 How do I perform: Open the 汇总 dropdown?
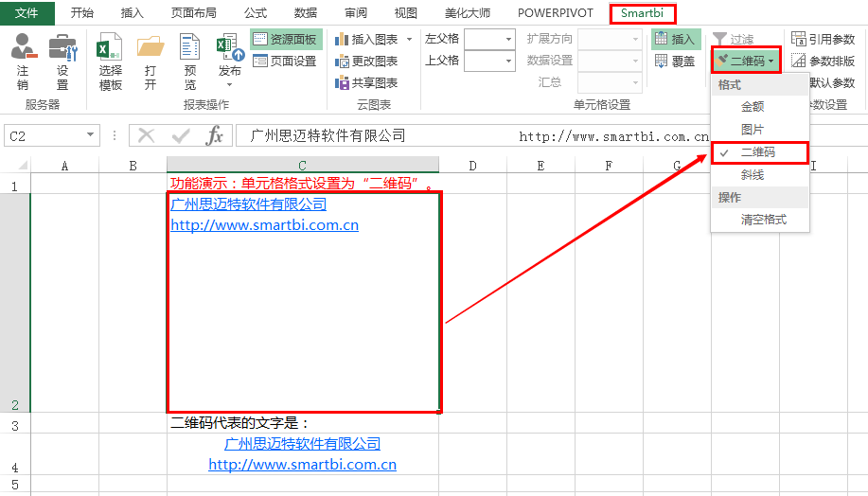610,82
